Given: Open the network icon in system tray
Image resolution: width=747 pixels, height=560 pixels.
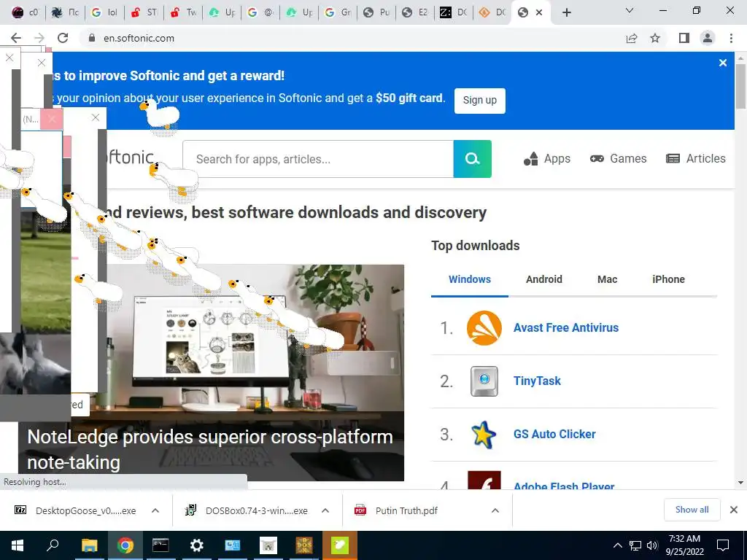Looking at the screenshot, I should 635,545.
